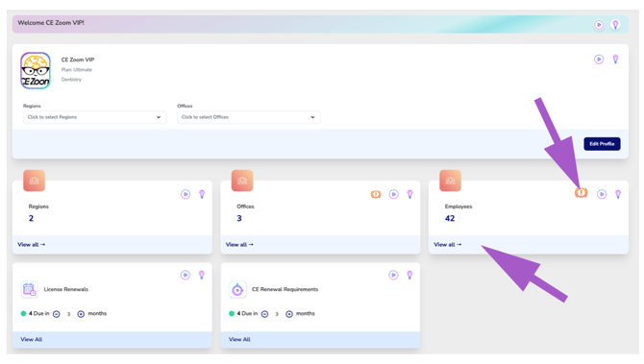The image size is (644, 364).
Task: Open the Offices select dropdown
Action: point(249,117)
